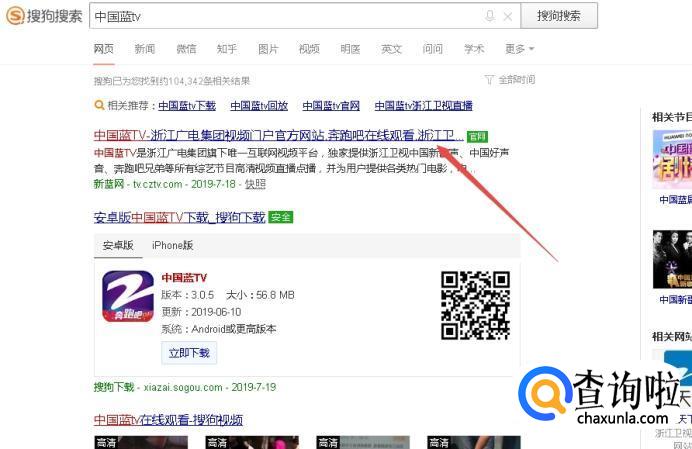
Task: Open the 英文 tab
Action: (391, 49)
